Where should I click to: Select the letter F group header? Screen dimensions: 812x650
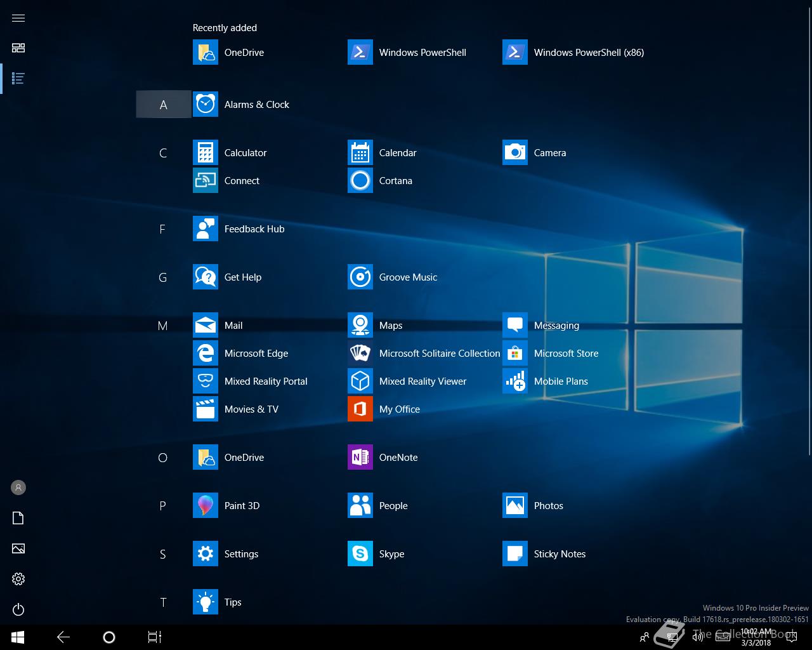(x=162, y=229)
